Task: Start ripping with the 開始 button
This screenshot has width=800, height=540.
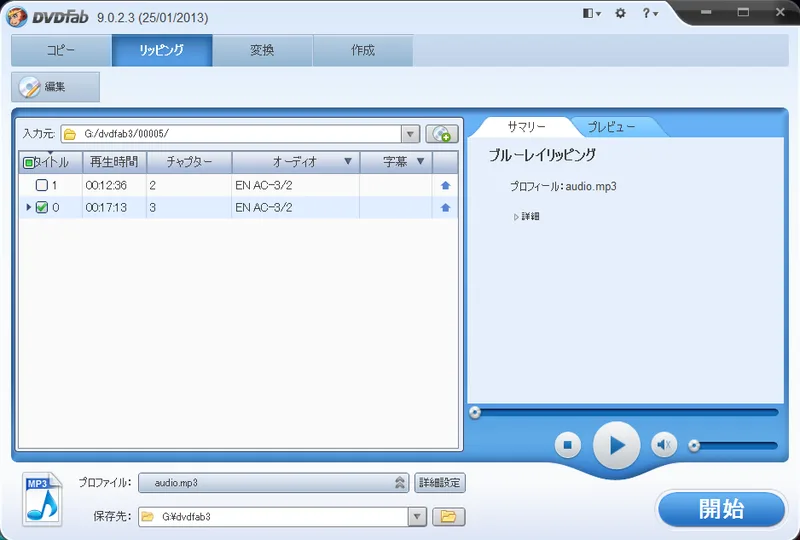Action: pos(721,509)
